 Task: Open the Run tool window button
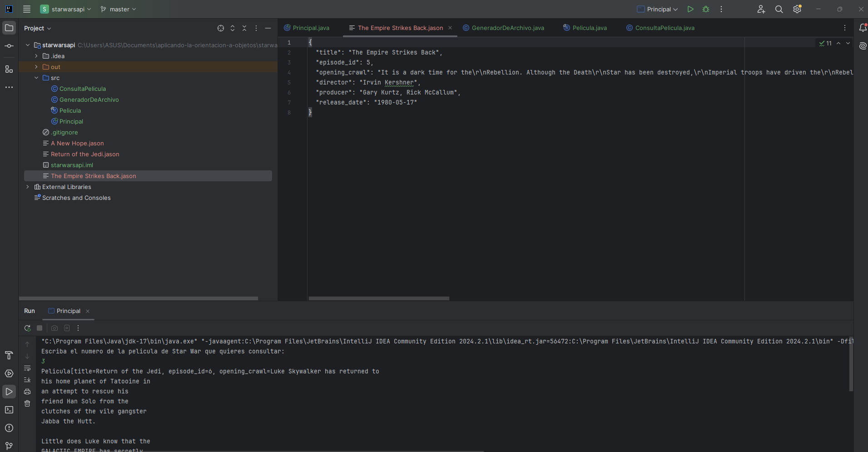coord(9,392)
